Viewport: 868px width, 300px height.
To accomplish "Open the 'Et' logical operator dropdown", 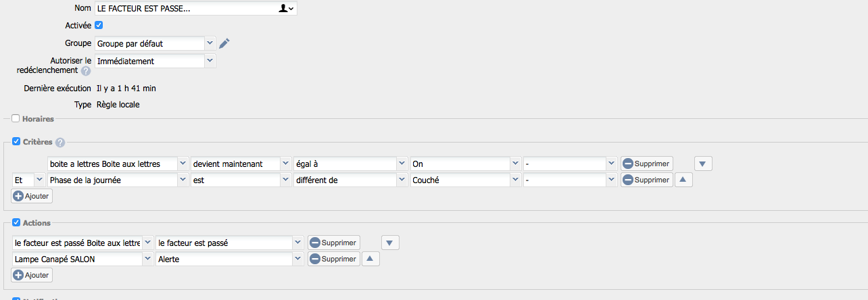I will 28,180.
